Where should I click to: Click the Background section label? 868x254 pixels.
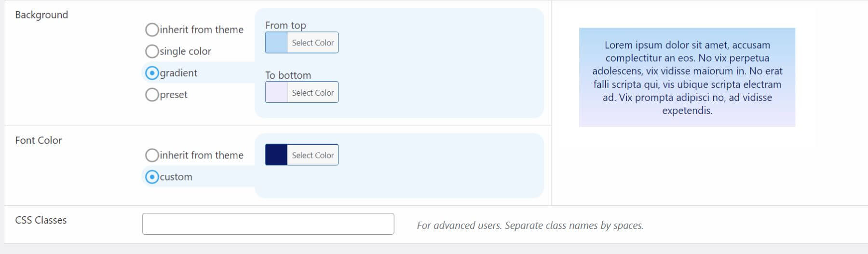[x=41, y=15]
